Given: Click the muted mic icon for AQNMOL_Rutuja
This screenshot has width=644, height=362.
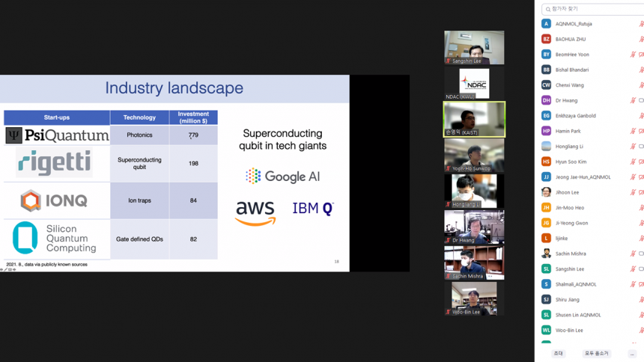Looking at the screenshot, I should [641, 24].
